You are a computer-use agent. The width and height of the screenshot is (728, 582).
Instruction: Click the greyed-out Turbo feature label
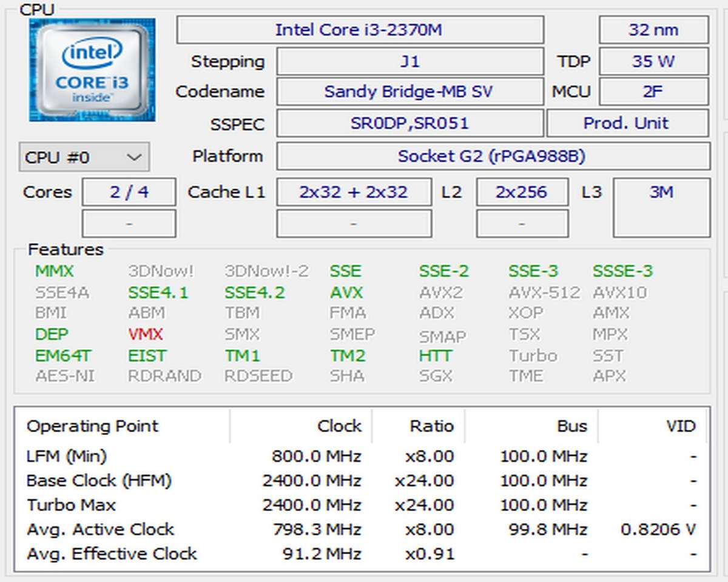[533, 356]
